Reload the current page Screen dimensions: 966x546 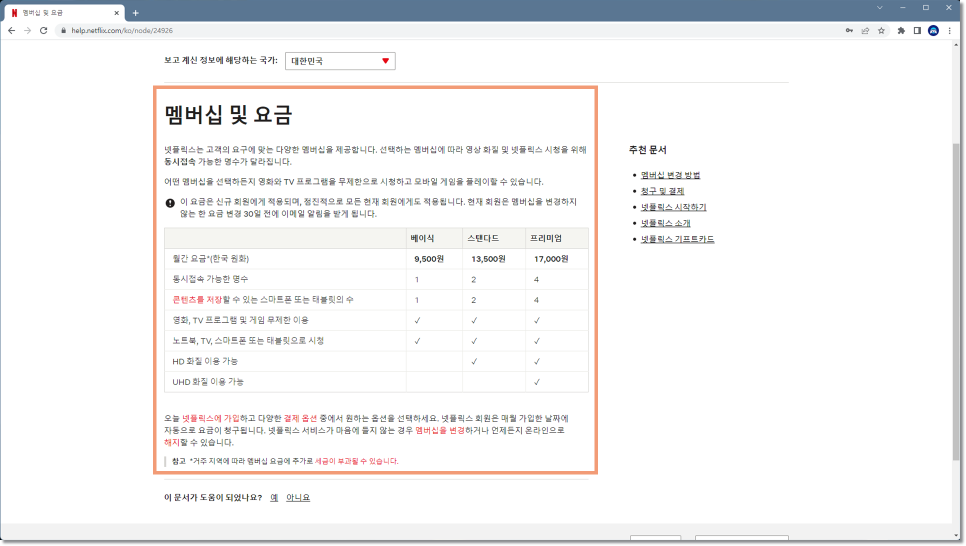[x=44, y=30]
